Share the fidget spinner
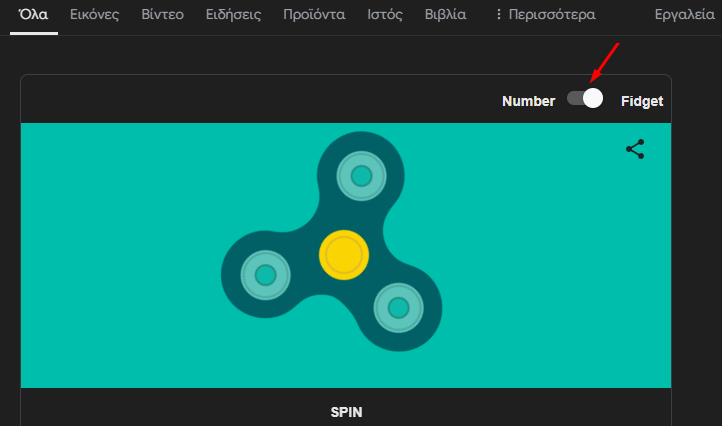Image resolution: width=722 pixels, height=426 pixels. tap(635, 149)
